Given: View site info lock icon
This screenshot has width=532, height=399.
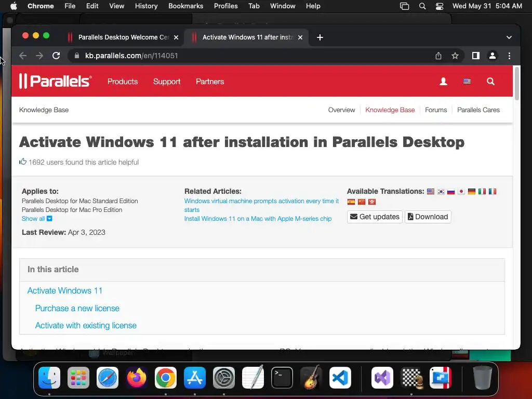Looking at the screenshot, I should click(x=77, y=56).
